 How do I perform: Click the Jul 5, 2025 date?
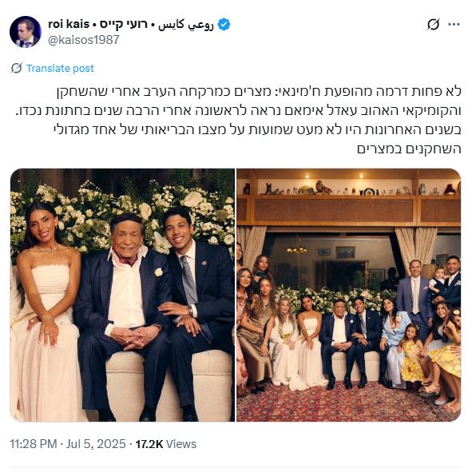click(x=96, y=444)
